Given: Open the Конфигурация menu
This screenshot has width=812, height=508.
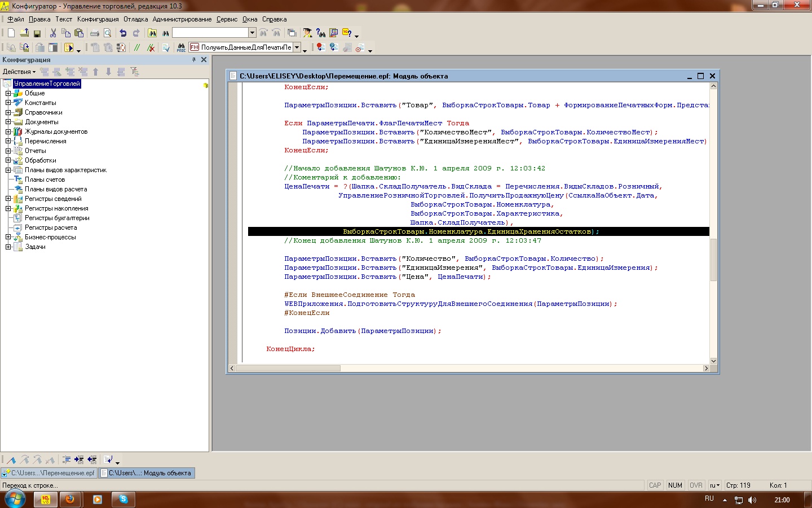Looking at the screenshot, I should coord(98,19).
